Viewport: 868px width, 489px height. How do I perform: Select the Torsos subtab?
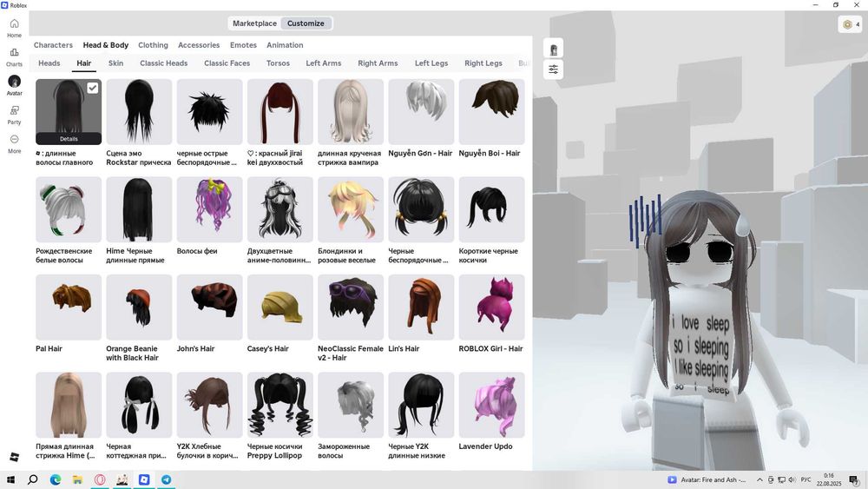point(278,63)
